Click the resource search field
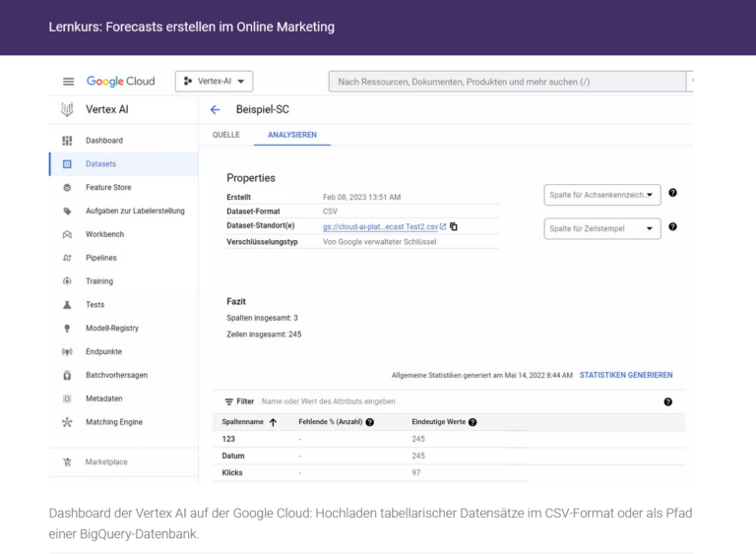This screenshot has width=756, height=554. 507,82
